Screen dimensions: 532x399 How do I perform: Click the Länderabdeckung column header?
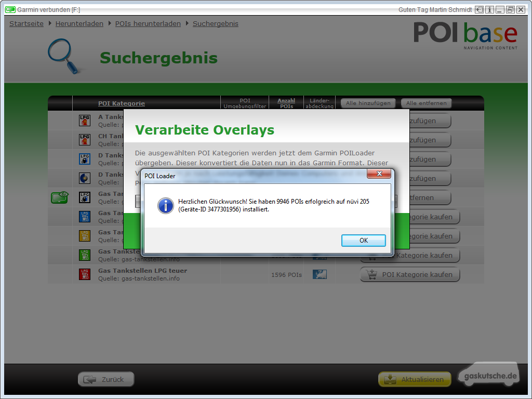point(320,103)
